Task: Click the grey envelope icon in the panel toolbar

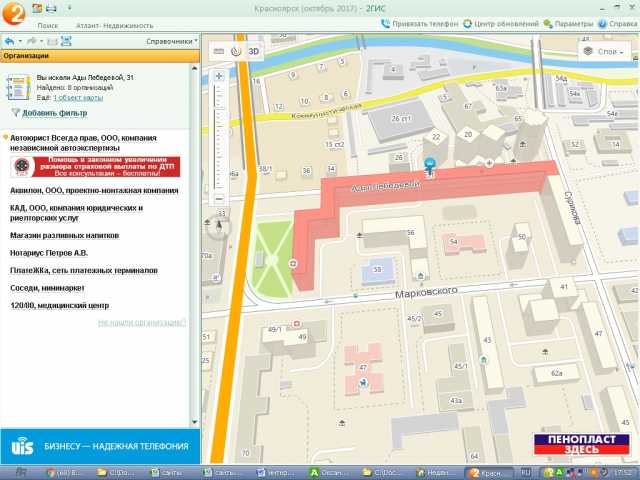Action: (x=52, y=41)
